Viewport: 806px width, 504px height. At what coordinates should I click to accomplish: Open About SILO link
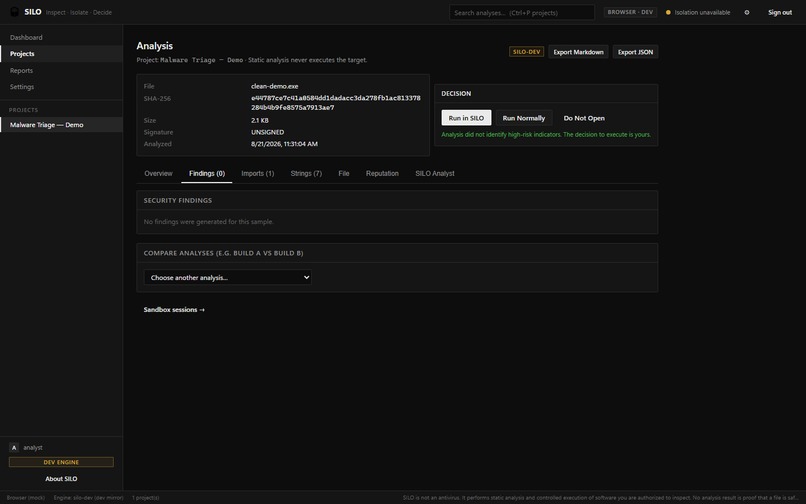pyautogui.click(x=61, y=479)
